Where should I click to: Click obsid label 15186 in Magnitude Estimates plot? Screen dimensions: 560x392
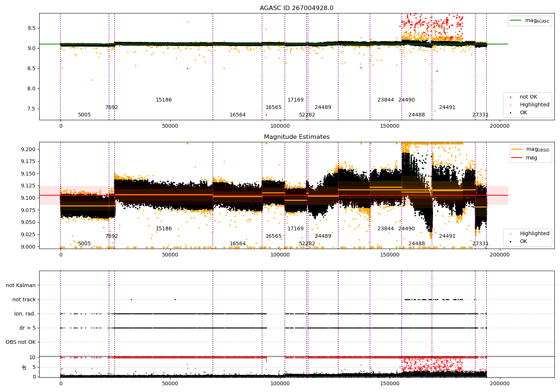click(x=164, y=229)
